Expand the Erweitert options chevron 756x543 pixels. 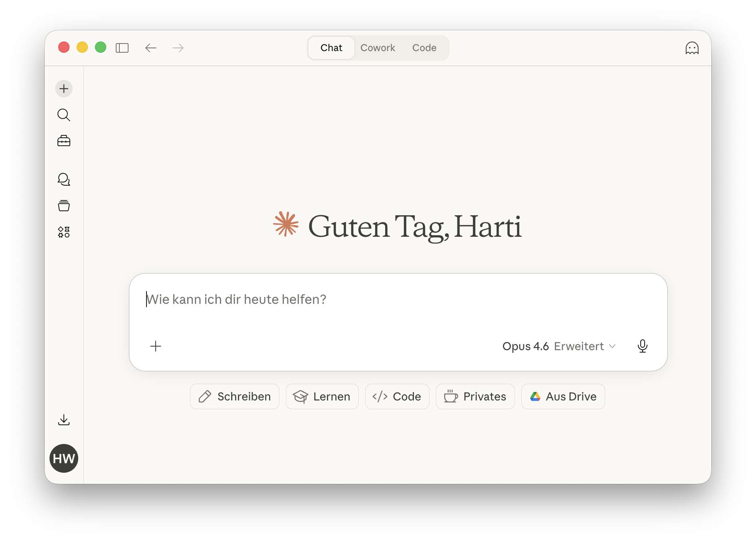tap(613, 347)
